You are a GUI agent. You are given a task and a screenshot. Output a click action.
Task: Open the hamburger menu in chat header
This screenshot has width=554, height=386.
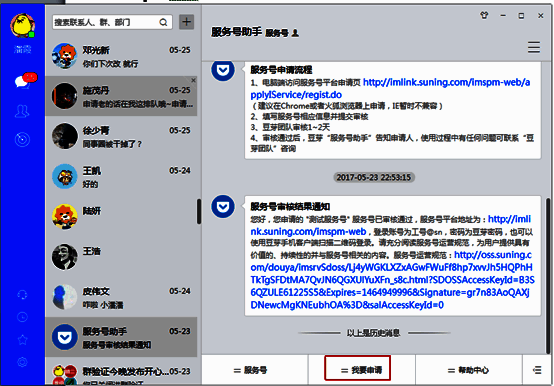pos(534,47)
